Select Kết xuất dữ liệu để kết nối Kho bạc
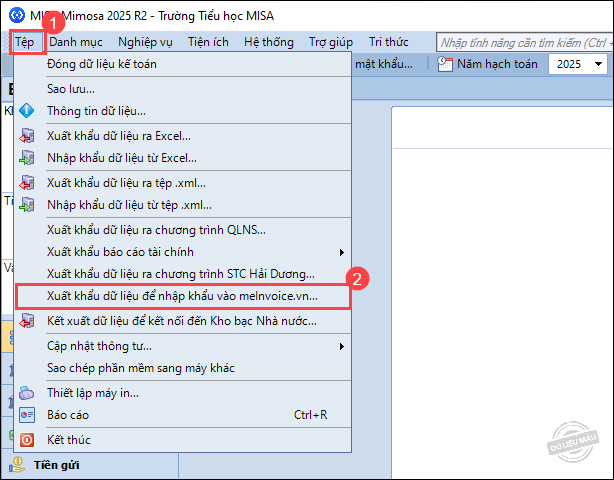 pos(182,321)
